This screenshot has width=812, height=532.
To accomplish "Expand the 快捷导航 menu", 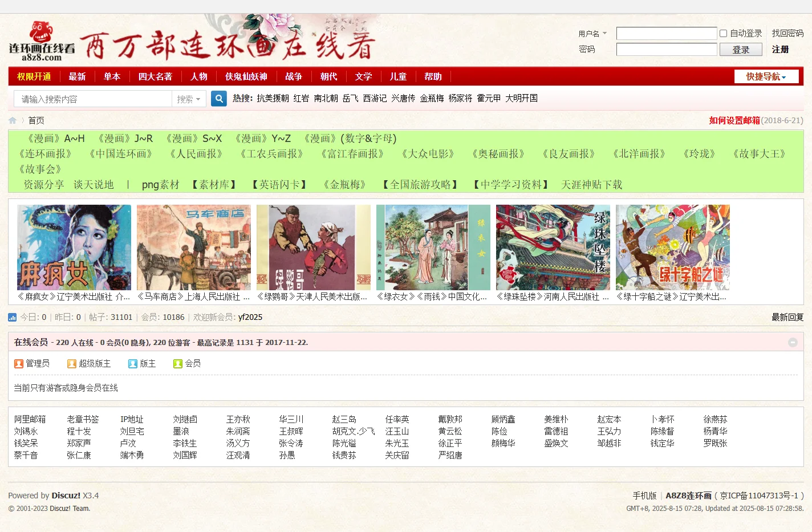I will point(766,76).
